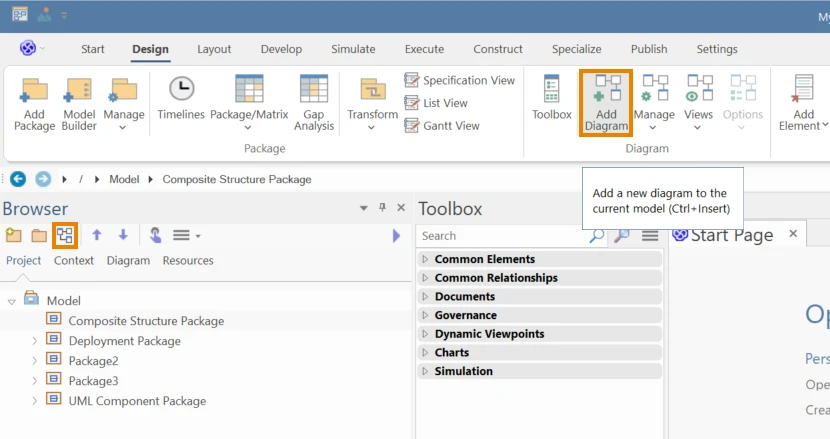
Task: Open the Views dropdown in Diagram group
Action: 698,103
